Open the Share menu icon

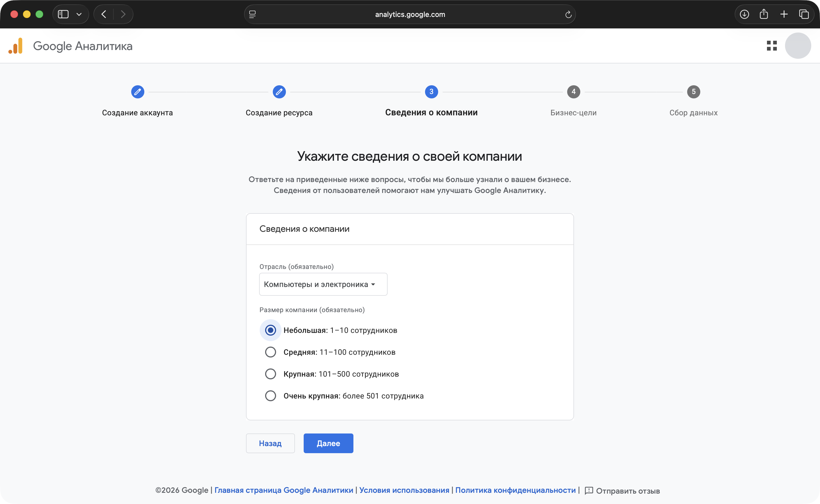(x=764, y=14)
